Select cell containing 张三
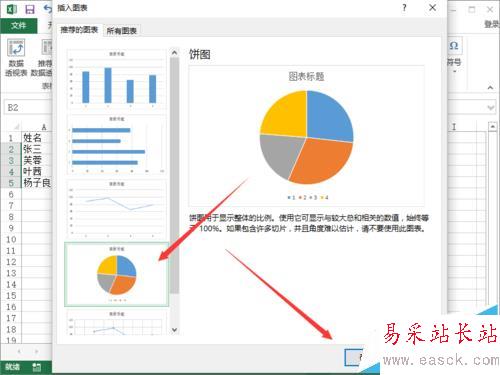Viewport: 500px width, 375px height. coord(37,149)
